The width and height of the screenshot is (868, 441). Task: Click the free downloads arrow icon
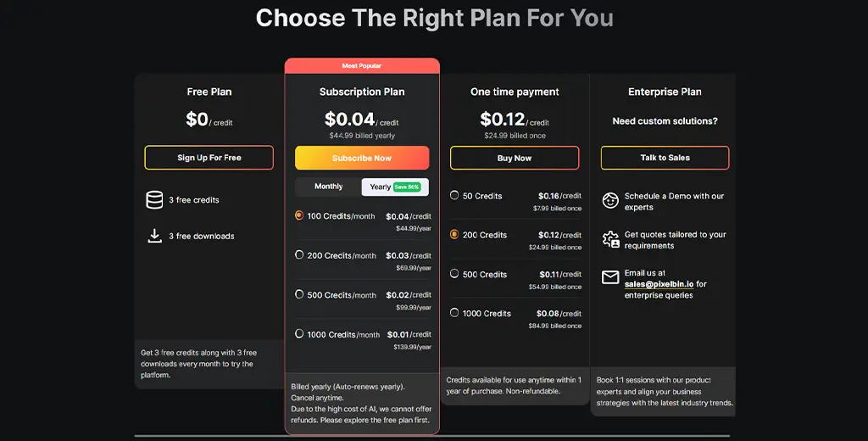pos(154,236)
